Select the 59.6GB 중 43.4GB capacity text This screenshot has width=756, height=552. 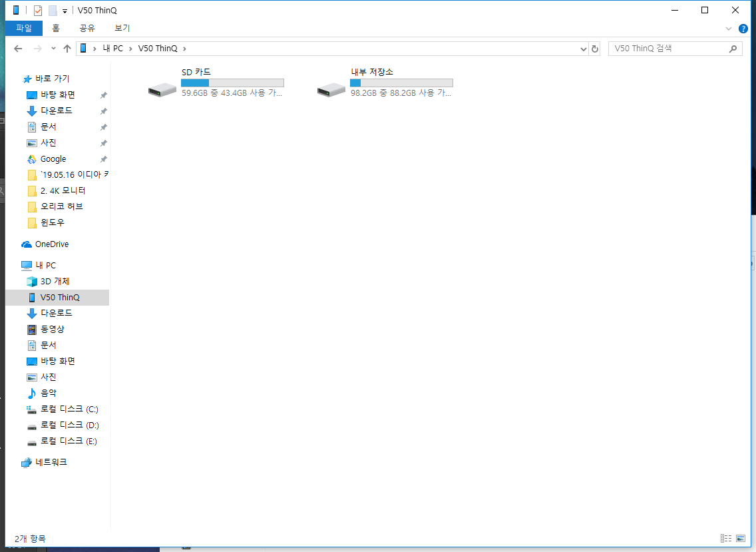point(232,93)
